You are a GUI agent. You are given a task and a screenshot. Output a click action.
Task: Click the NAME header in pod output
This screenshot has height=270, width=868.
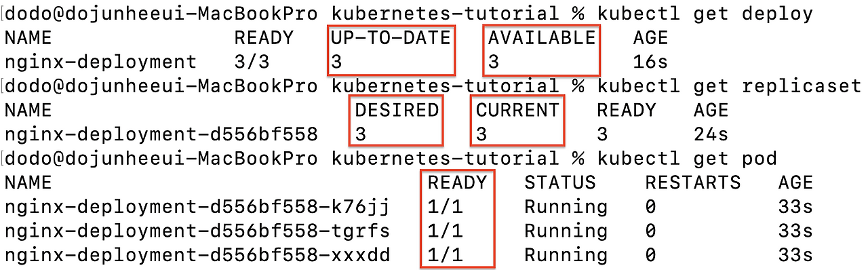tap(28, 182)
